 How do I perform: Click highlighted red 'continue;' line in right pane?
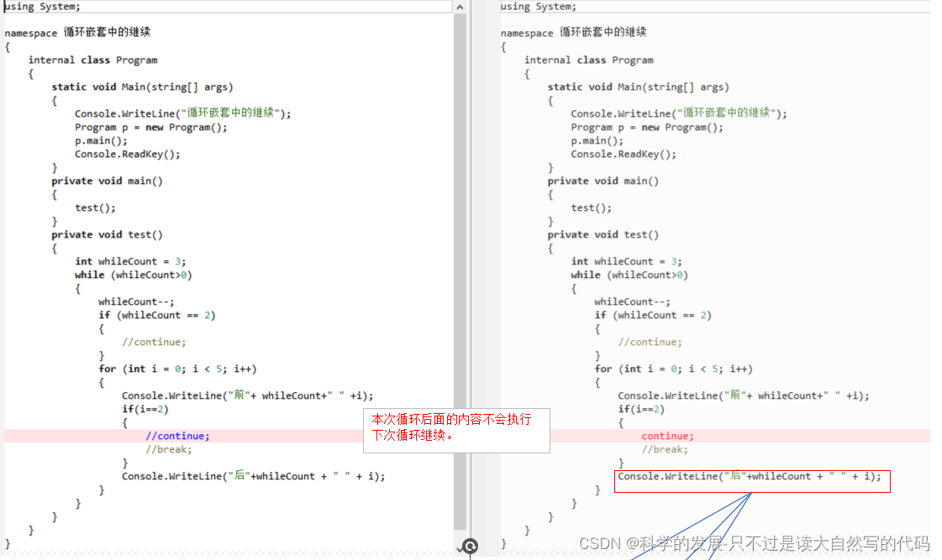(667, 437)
